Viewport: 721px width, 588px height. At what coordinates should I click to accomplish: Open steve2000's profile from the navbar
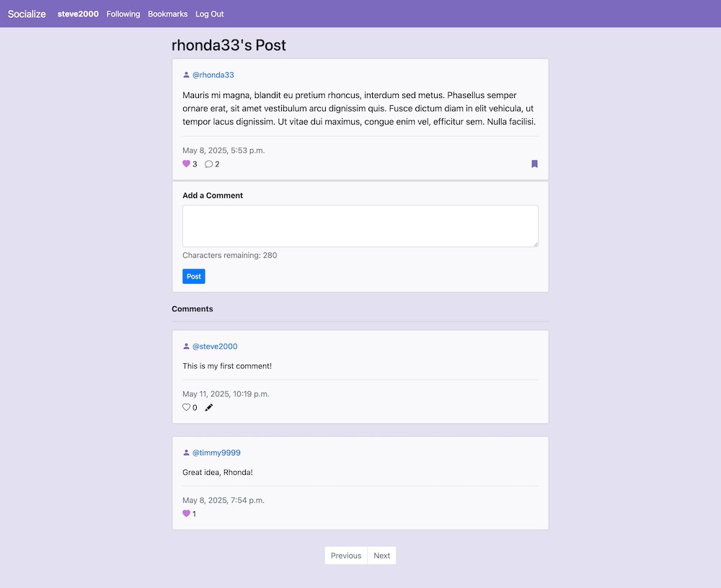click(x=77, y=14)
